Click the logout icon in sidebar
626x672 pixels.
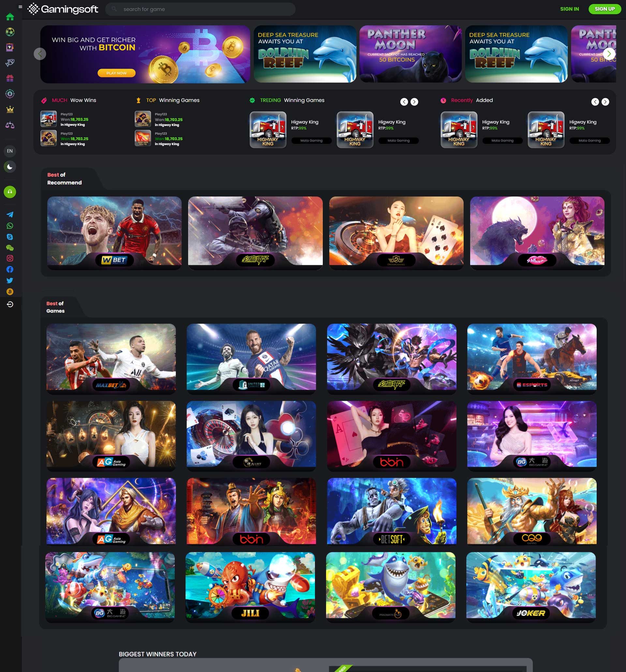coord(10,305)
